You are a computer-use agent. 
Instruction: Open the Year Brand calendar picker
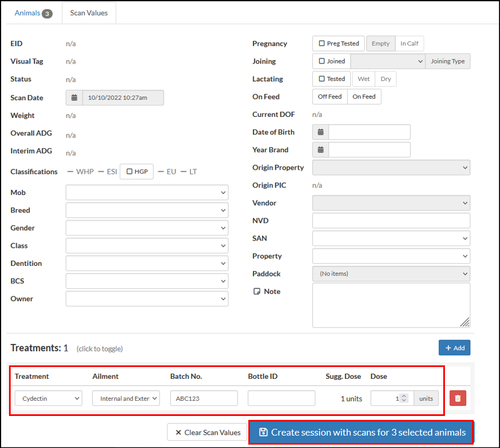click(320, 150)
